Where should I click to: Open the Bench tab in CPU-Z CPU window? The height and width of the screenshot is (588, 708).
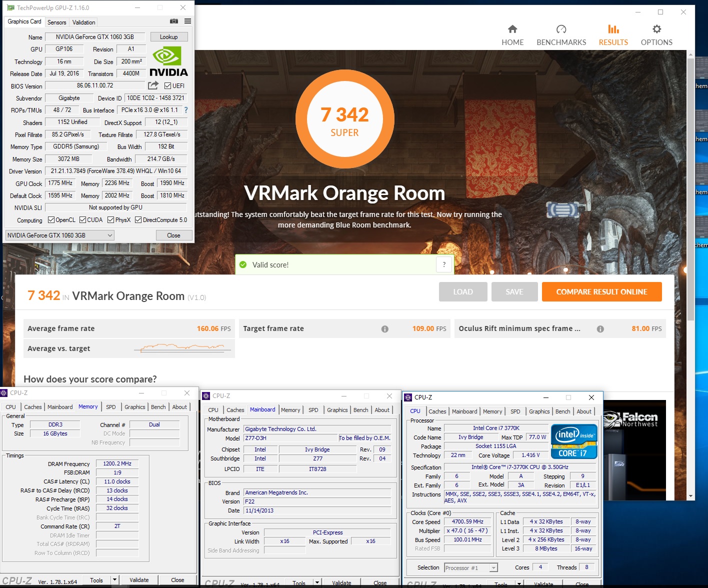[562, 411]
